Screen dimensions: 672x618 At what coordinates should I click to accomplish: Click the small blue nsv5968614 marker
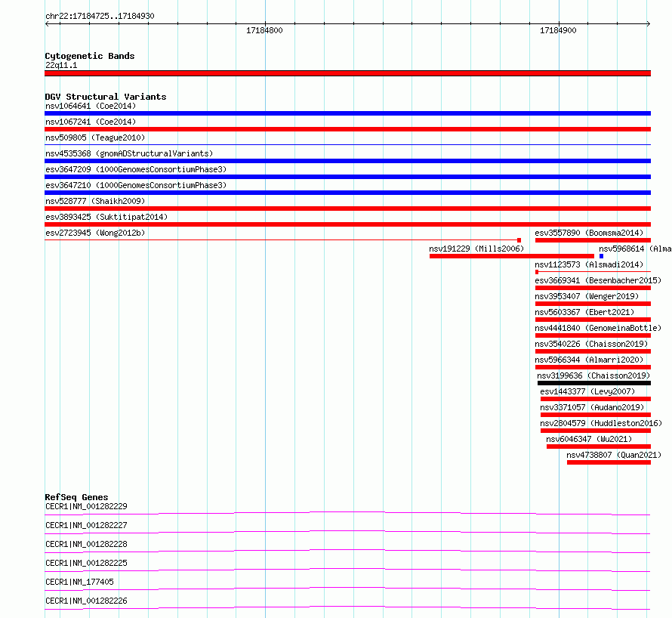(x=601, y=256)
